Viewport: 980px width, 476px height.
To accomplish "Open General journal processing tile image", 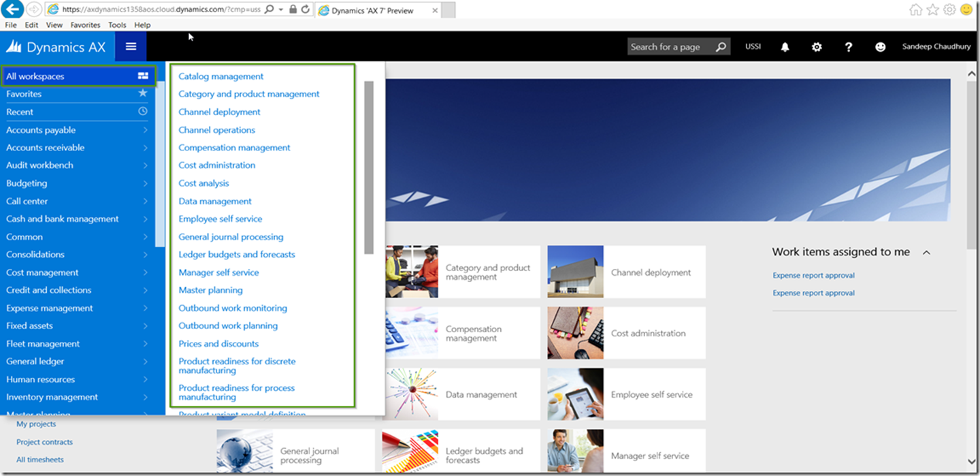I will [245, 452].
